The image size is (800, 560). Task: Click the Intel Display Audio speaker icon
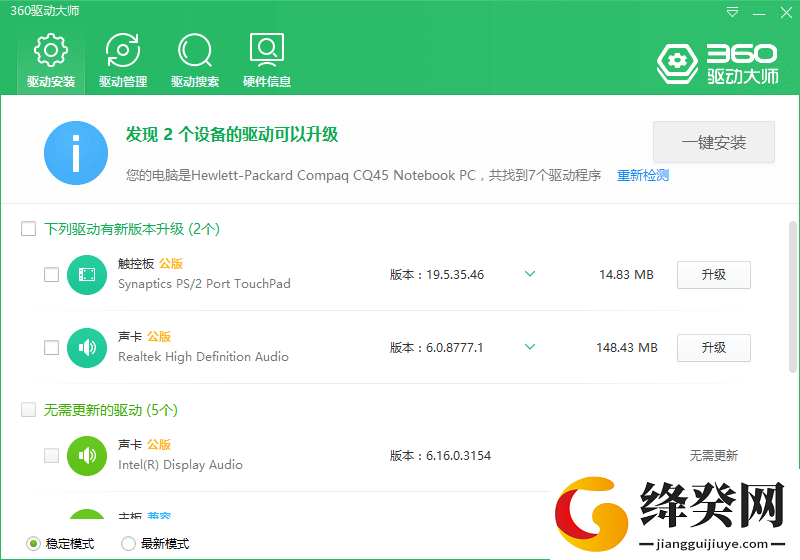[87, 456]
